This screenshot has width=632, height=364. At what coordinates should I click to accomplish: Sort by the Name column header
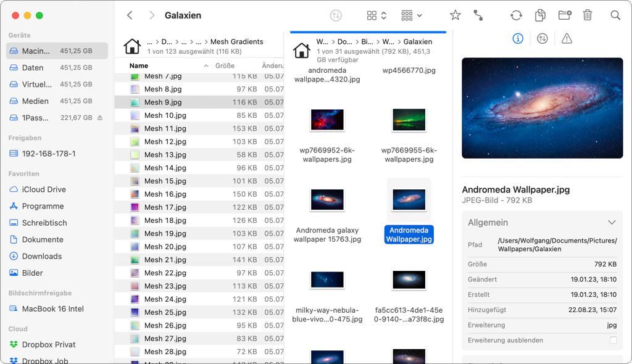[x=139, y=66]
